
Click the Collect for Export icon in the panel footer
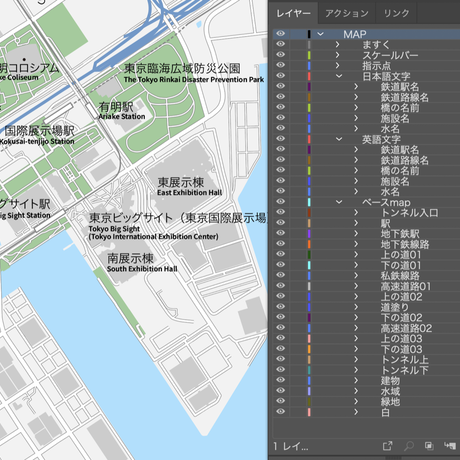[x=388, y=446]
